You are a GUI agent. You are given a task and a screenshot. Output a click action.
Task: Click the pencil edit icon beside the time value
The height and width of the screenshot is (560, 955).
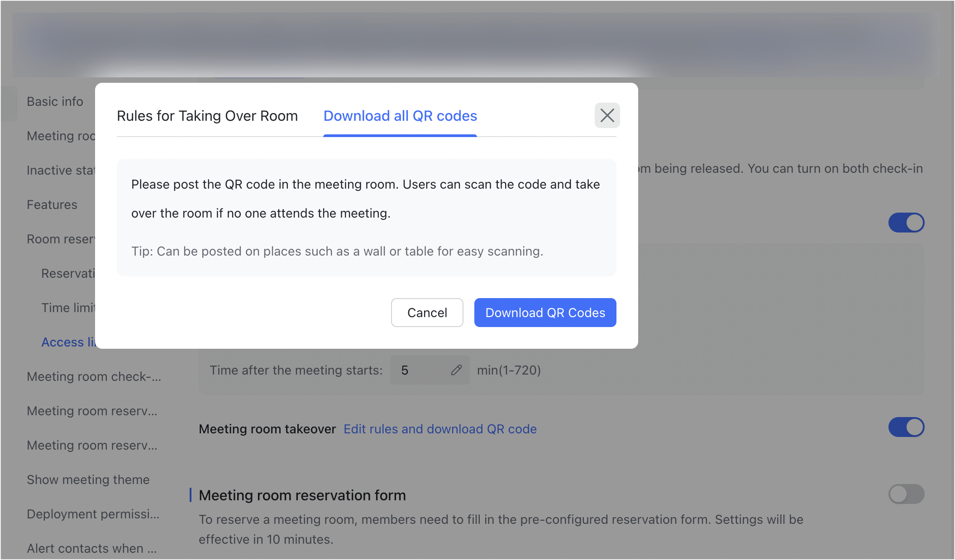coord(457,370)
